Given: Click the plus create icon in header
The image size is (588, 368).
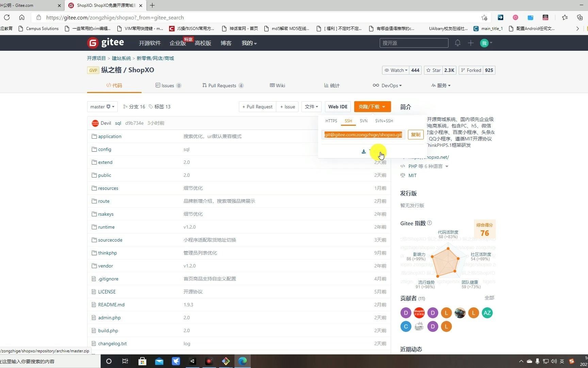Looking at the screenshot, I should coord(471,43).
